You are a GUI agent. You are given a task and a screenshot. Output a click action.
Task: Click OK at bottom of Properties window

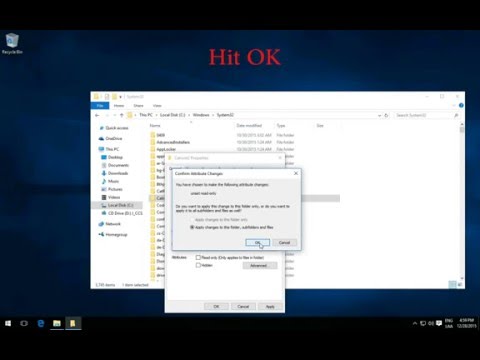tap(216, 306)
